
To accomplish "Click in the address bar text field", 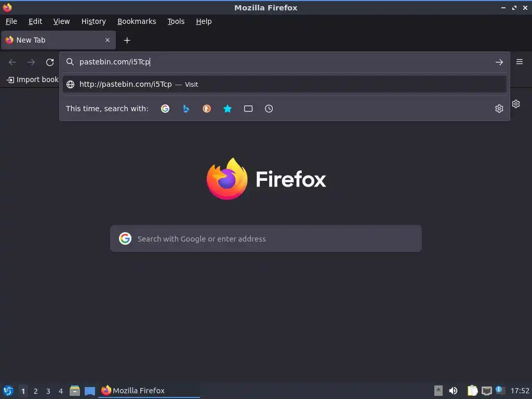I will 285,62.
